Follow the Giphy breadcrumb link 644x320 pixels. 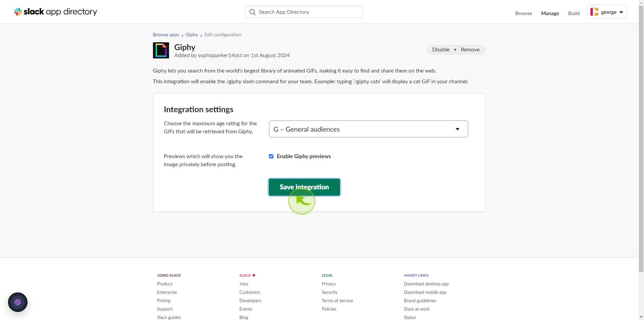(x=192, y=35)
